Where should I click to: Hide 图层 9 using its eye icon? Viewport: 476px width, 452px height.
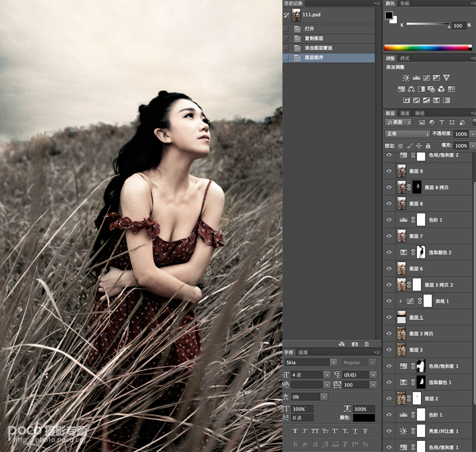click(389, 171)
